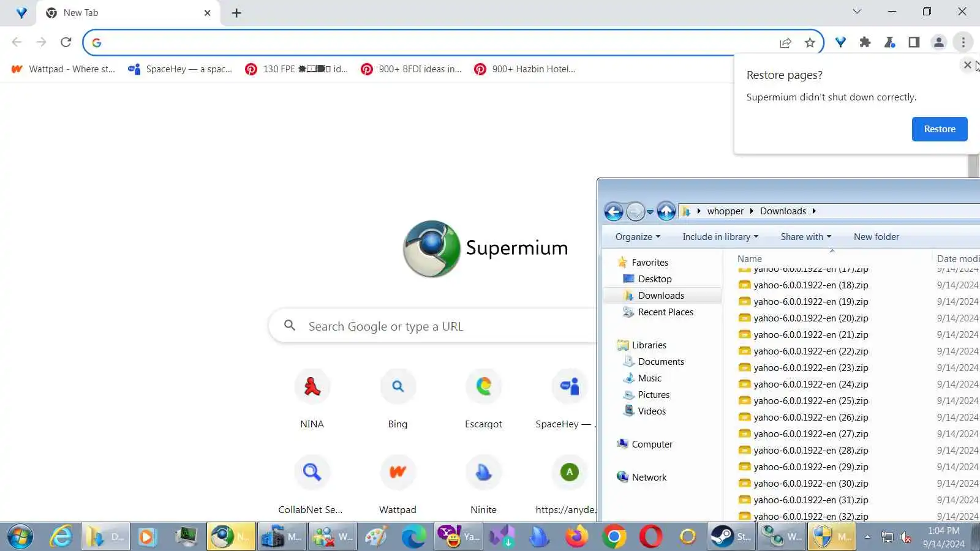The image size is (980, 551).
Task: Click the Restore button
Action: (940, 129)
